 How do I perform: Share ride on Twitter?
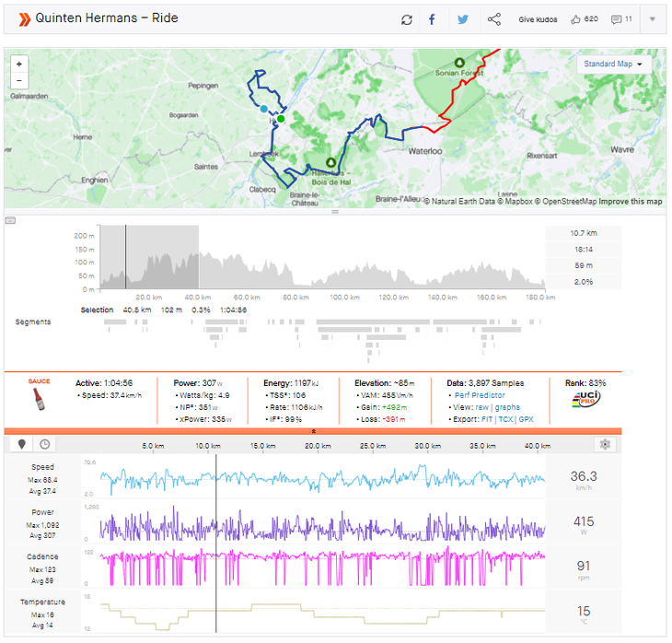(x=462, y=19)
